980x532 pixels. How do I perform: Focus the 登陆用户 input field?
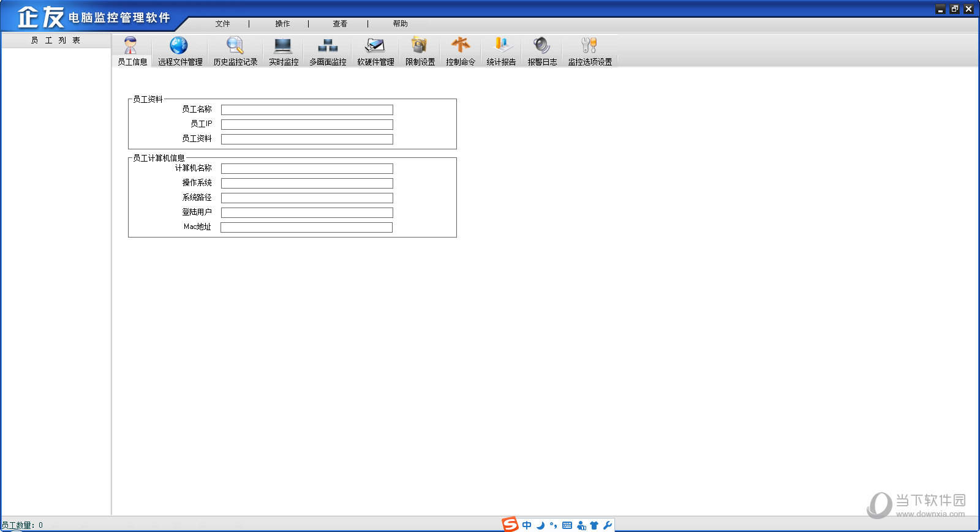(x=307, y=212)
